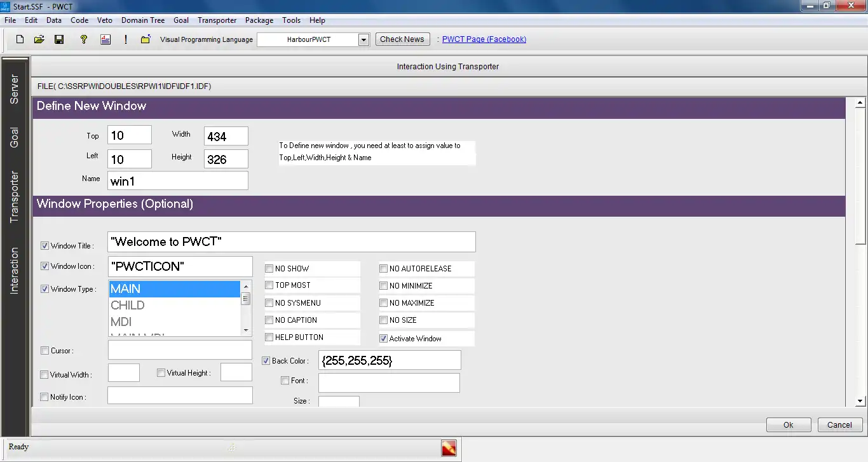Click the yellow folder with arrow icon
The height and width of the screenshot is (462, 868).
[x=146, y=39]
